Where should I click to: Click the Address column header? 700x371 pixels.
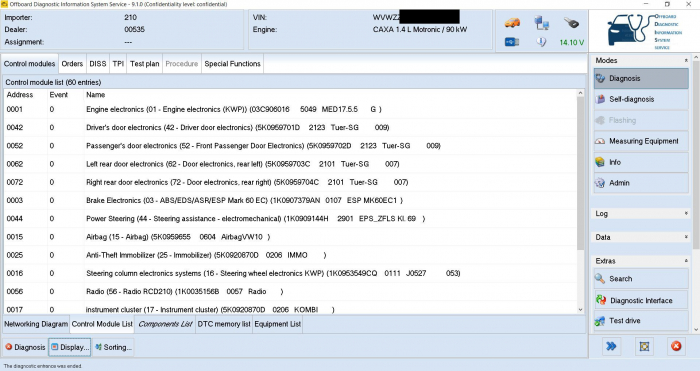[x=20, y=95]
